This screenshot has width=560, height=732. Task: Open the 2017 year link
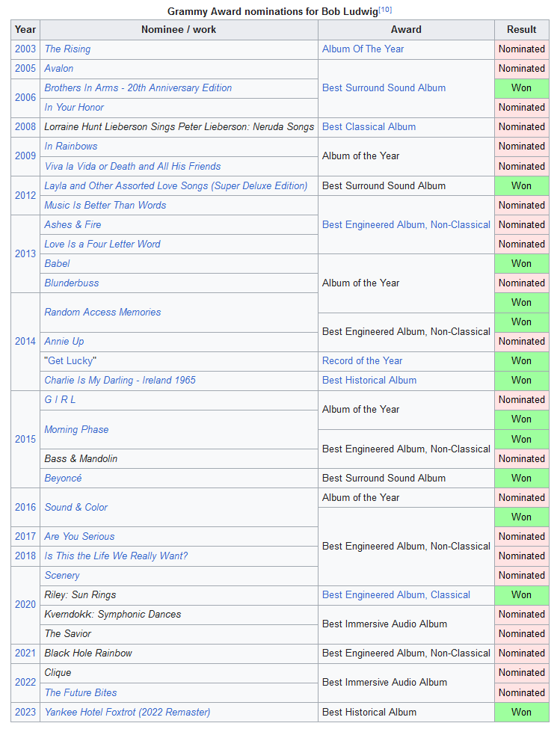[x=25, y=537]
